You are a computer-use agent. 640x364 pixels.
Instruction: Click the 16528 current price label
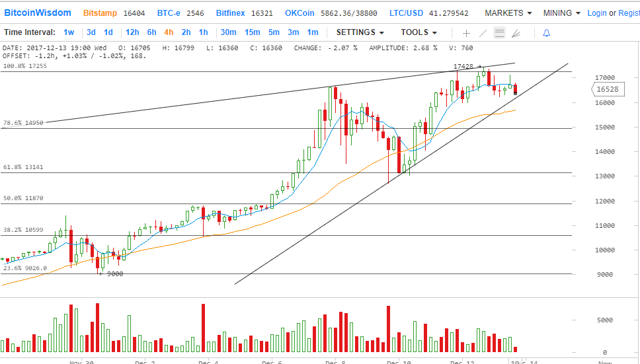click(606, 89)
